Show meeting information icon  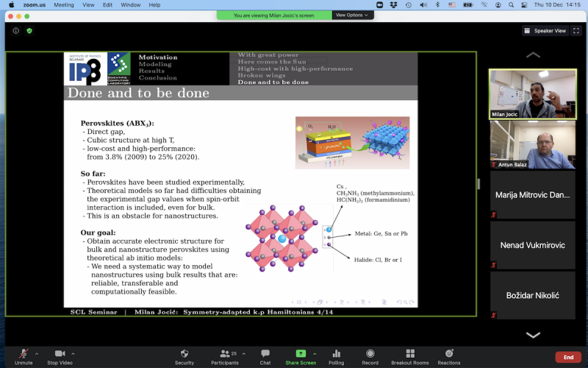point(15,31)
